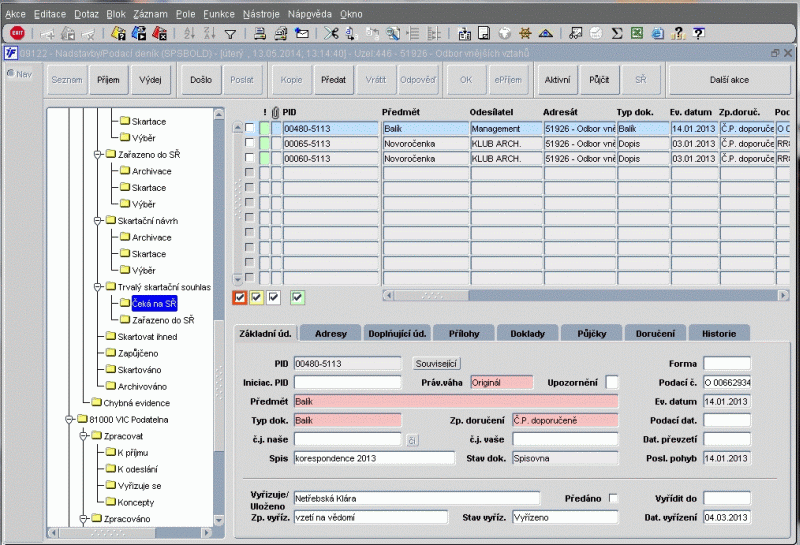Check the Předáno checkbox

(614, 498)
